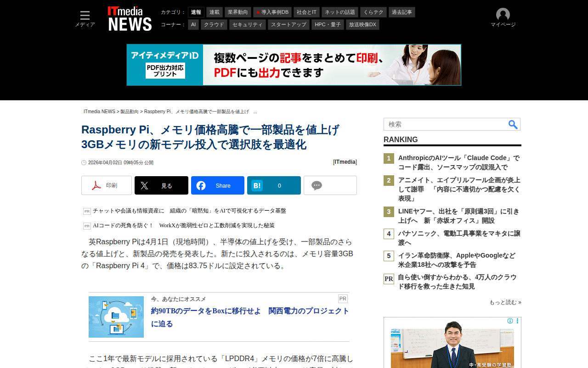Open the comments speech bubble button
The height and width of the screenshot is (368, 588).
tap(330, 185)
